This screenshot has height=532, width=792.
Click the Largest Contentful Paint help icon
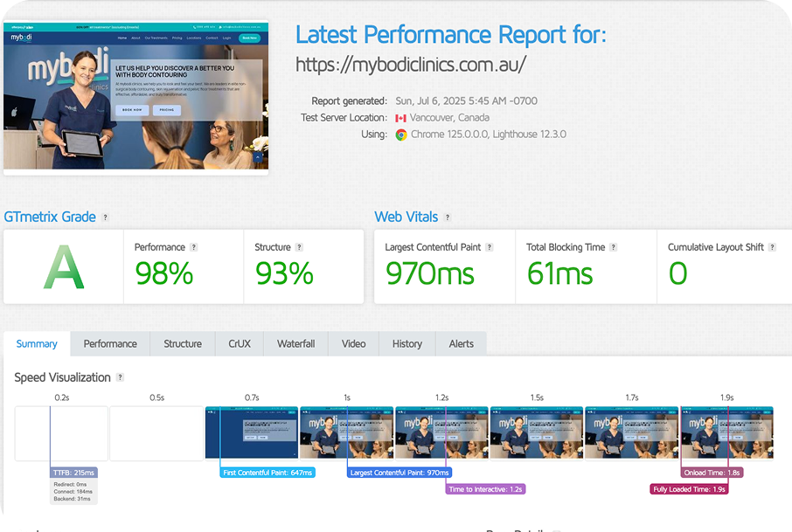(x=489, y=247)
